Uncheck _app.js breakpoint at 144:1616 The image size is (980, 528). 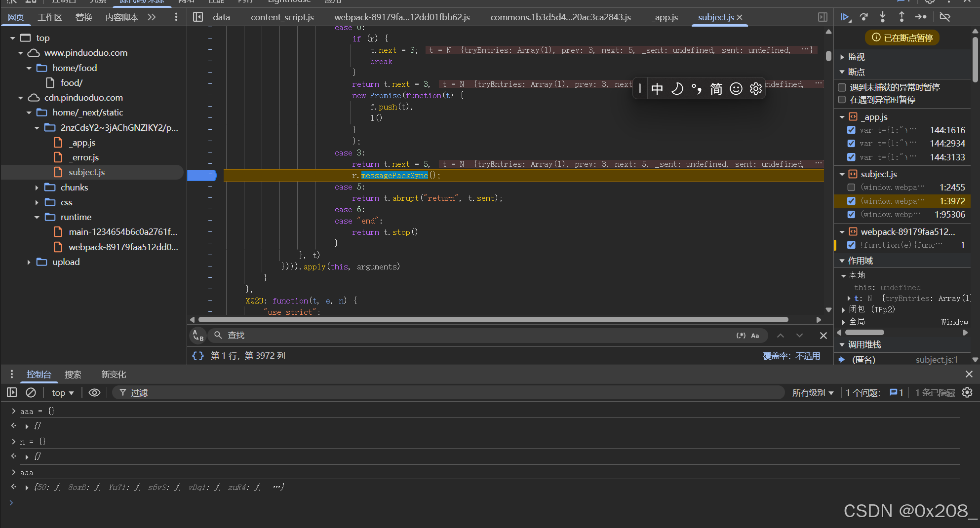tap(851, 130)
